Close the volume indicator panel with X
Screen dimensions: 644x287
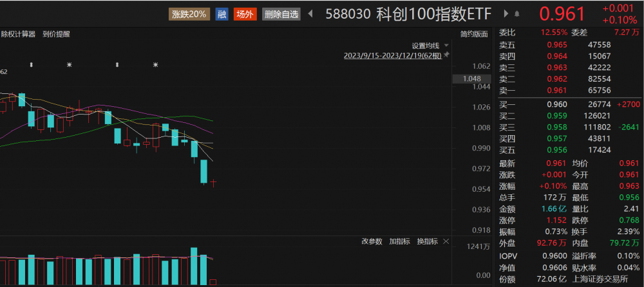(x=445, y=241)
